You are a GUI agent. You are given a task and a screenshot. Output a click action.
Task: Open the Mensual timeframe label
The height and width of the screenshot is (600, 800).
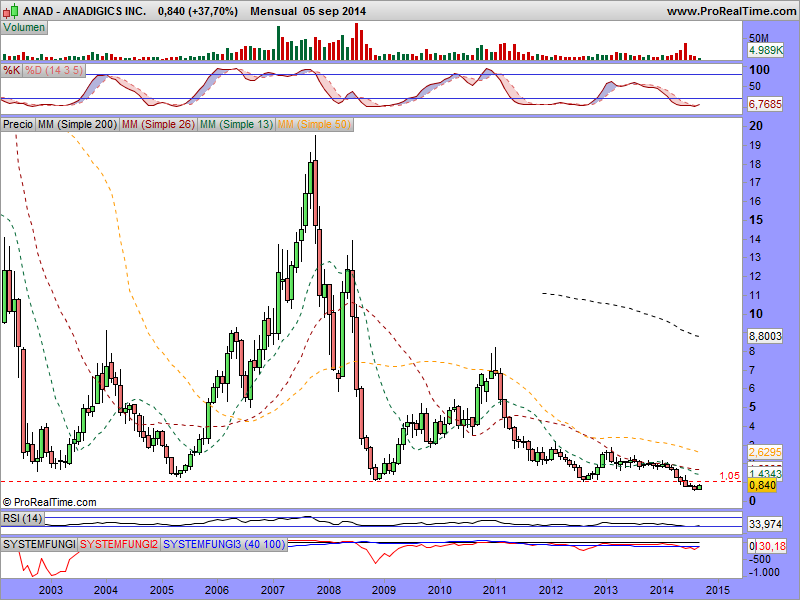tap(273, 11)
